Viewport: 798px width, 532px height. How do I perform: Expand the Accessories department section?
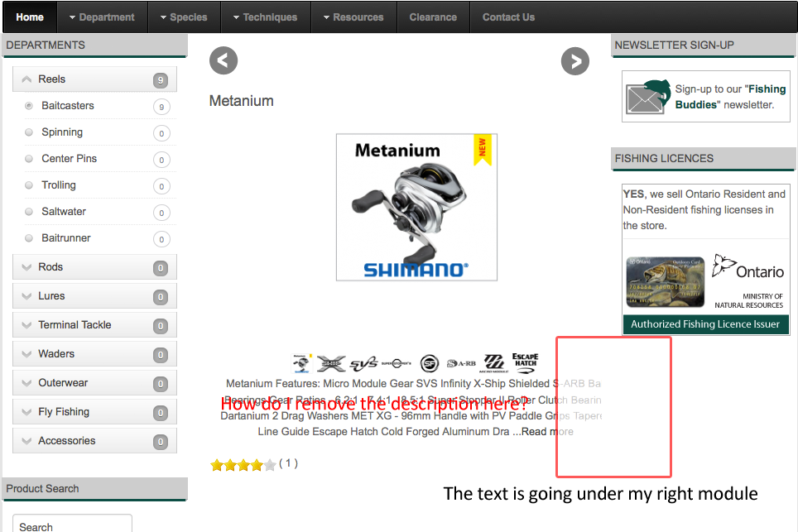click(x=94, y=441)
